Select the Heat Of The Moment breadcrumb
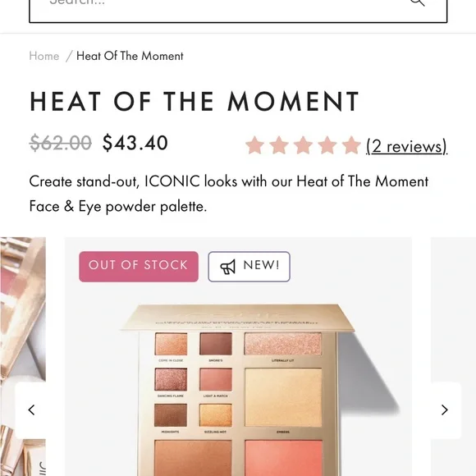The image size is (476, 476). tap(130, 56)
